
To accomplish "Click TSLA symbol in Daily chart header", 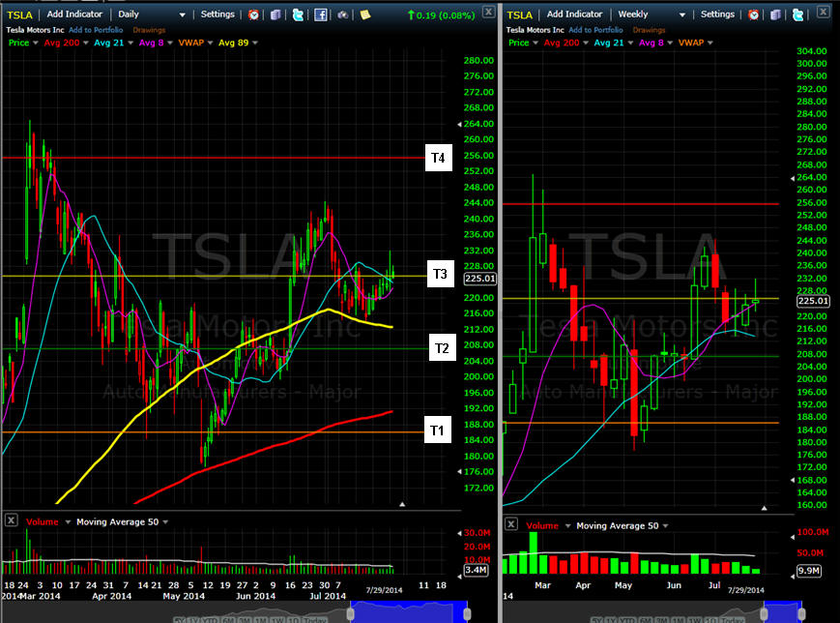I will pyautogui.click(x=20, y=15).
